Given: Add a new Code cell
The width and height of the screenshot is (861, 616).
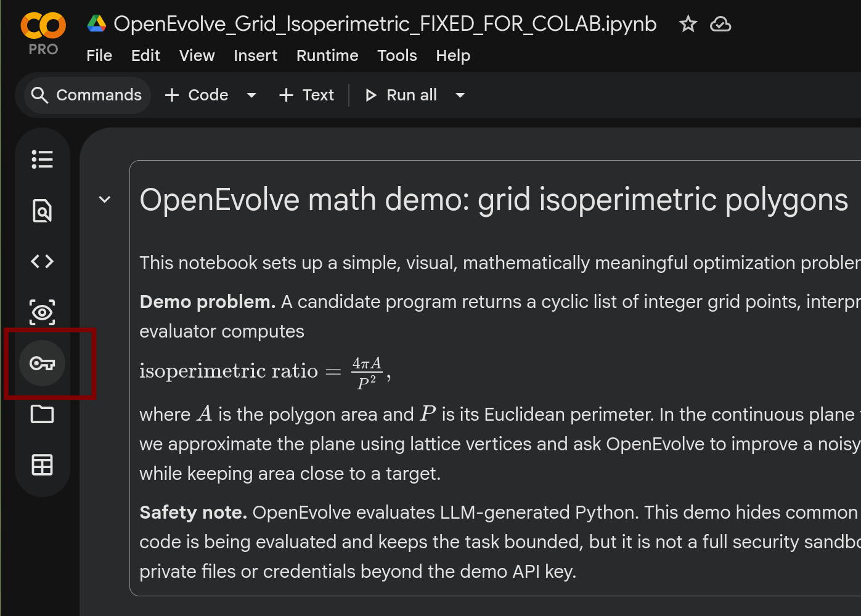Looking at the screenshot, I should click(x=197, y=95).
